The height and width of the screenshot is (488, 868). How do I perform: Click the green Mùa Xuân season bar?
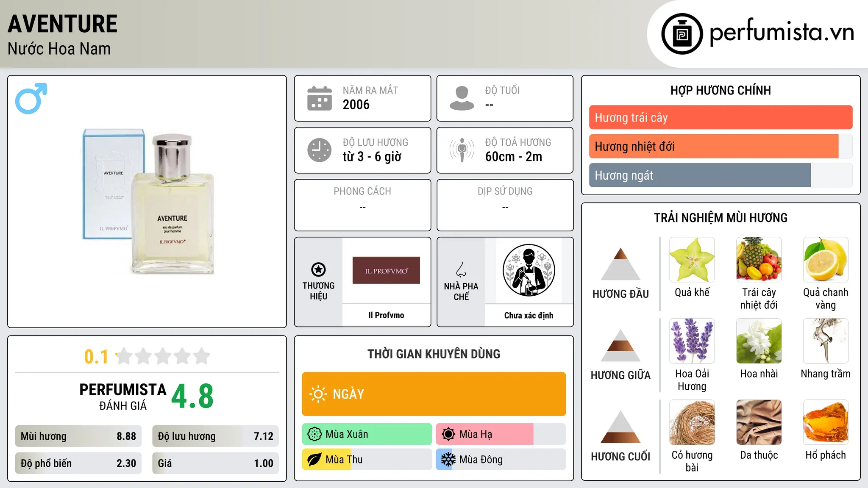coord(367,434)
